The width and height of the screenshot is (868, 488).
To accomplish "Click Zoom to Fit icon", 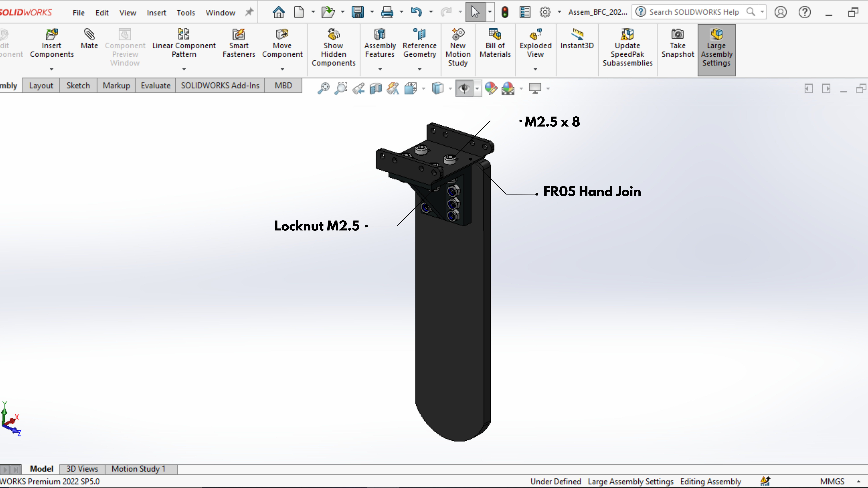I will pos(323,88).
